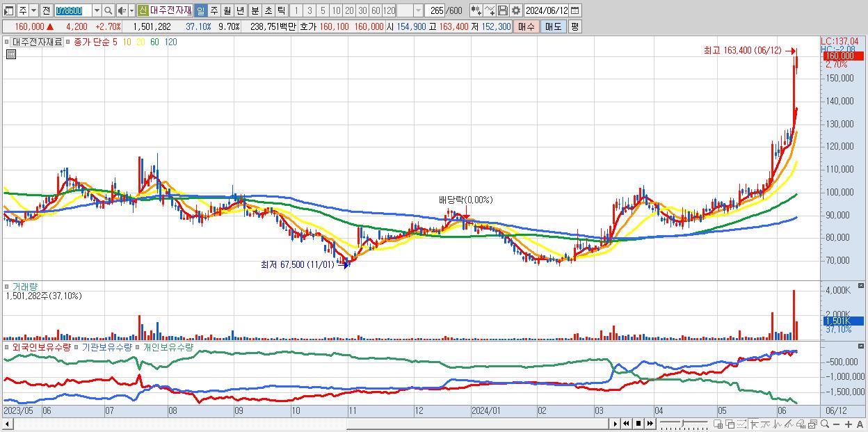Toggle the 초 second period button
Viewport: 868px width, 432px height.
[268, 10]
